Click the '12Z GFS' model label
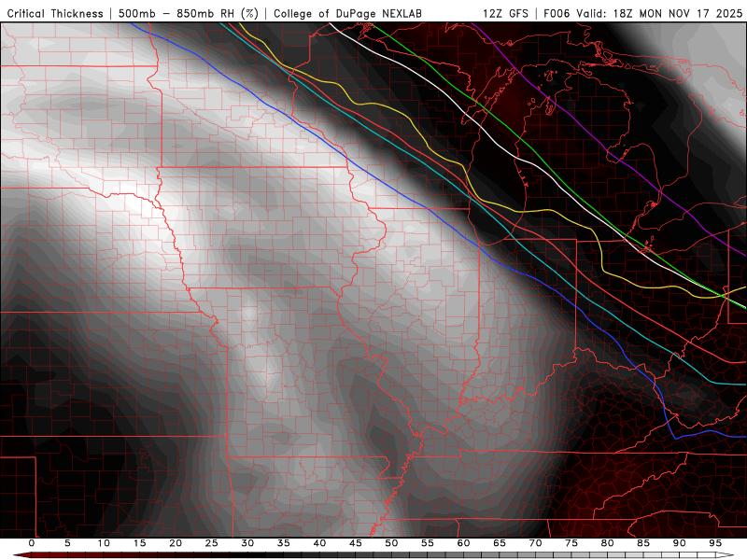This screenshot has width=747, height=560. [x=505, y=13]
